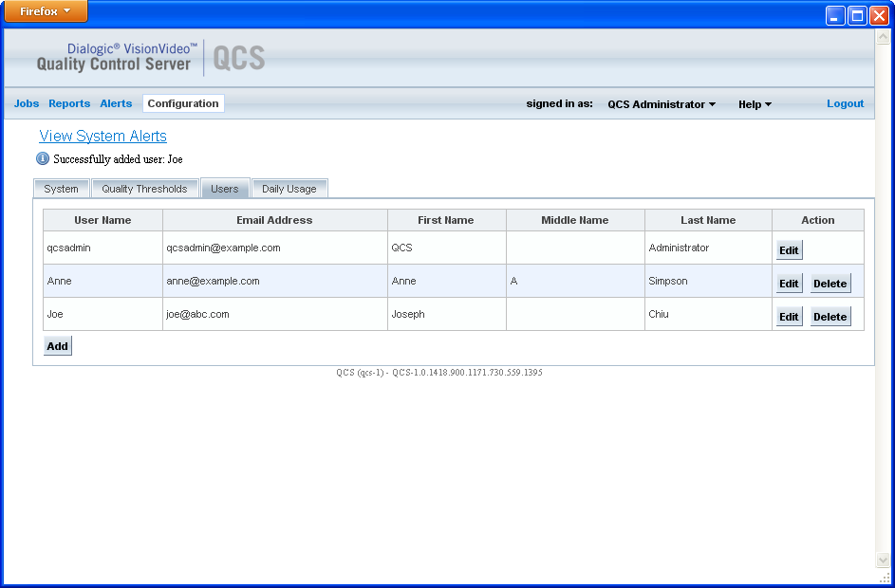Delete the user Joe Chiu

(830, 316)
